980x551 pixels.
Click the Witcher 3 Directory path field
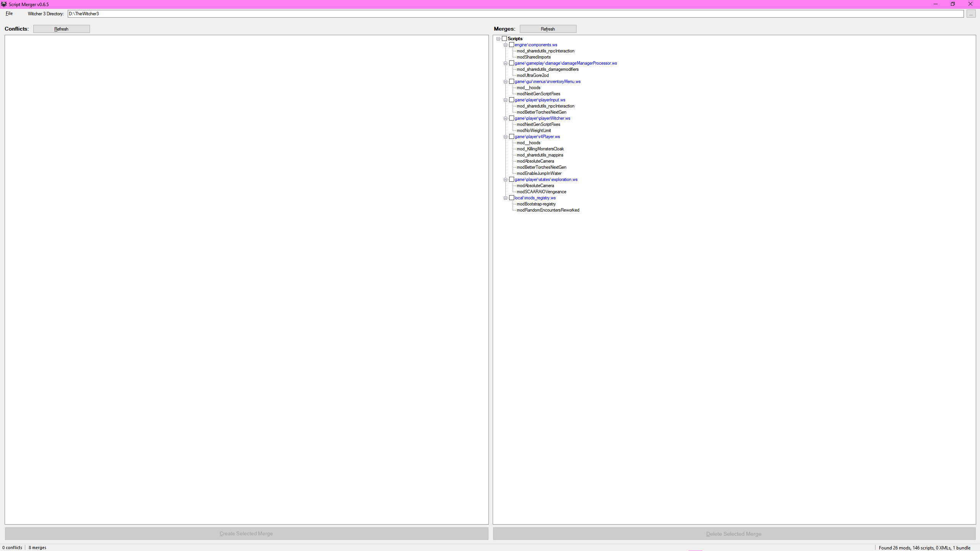coord(515,14)
